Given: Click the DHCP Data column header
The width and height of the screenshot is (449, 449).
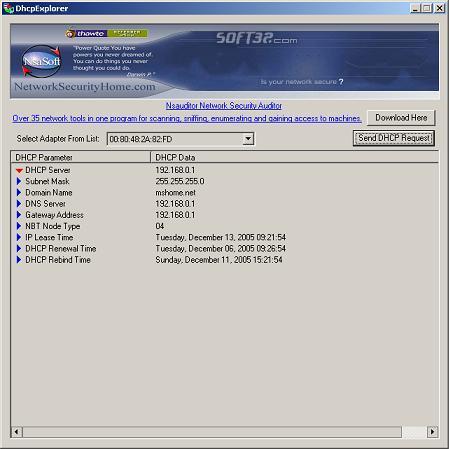Looking at the screenshot, I should coord(294,157).
